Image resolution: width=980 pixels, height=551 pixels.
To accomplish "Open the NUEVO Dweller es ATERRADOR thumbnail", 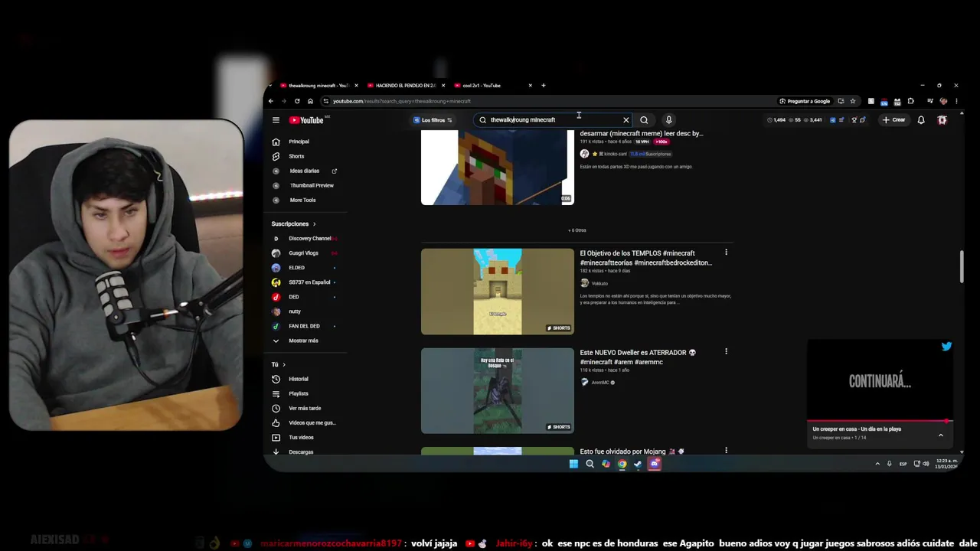I will [x=497, y=391].
